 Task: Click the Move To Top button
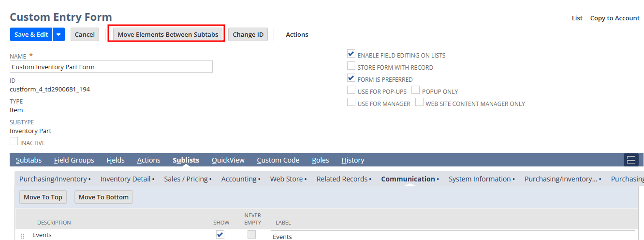(43, 197)
